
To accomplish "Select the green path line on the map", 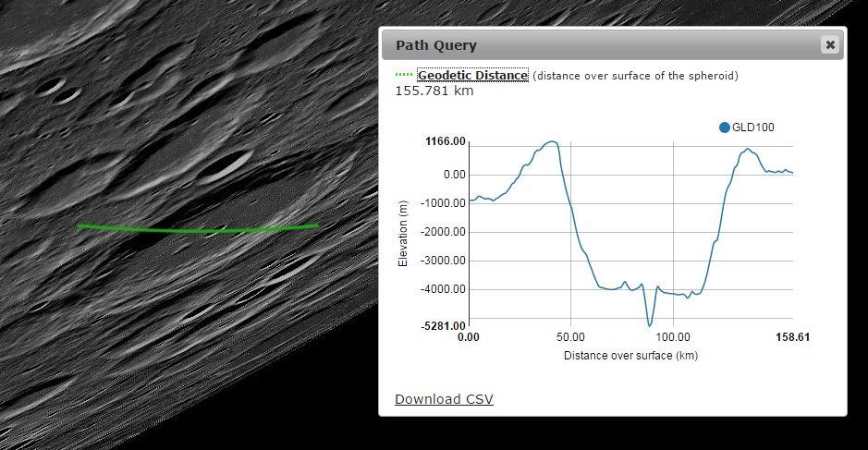I will click(x=198, y=229).
